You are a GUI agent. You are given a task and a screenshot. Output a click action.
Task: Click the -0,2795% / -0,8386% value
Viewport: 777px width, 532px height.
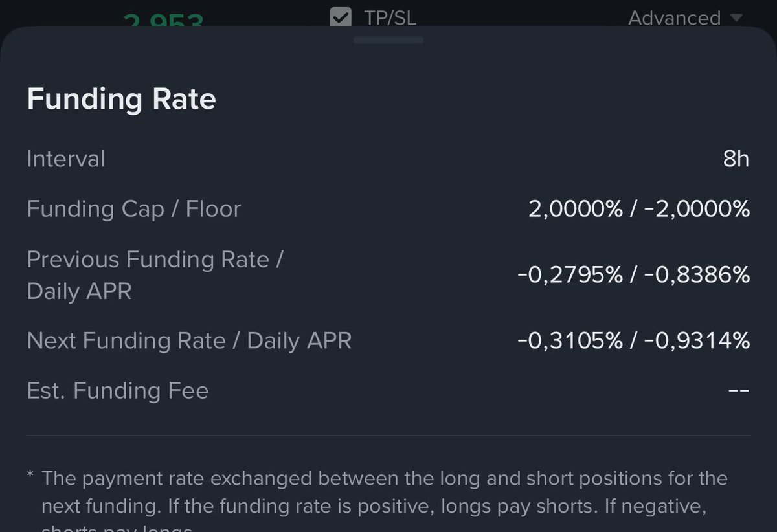coord(633,275)
